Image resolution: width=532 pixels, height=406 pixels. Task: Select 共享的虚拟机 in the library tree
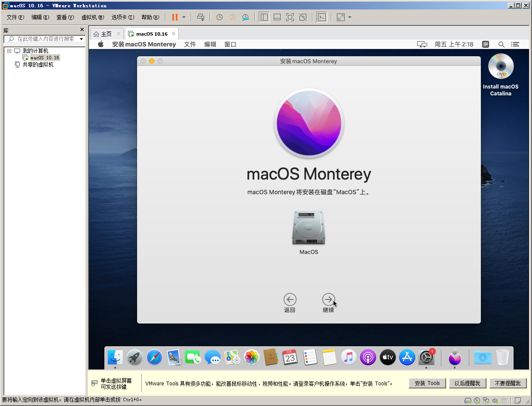click(x=38, y=64)
